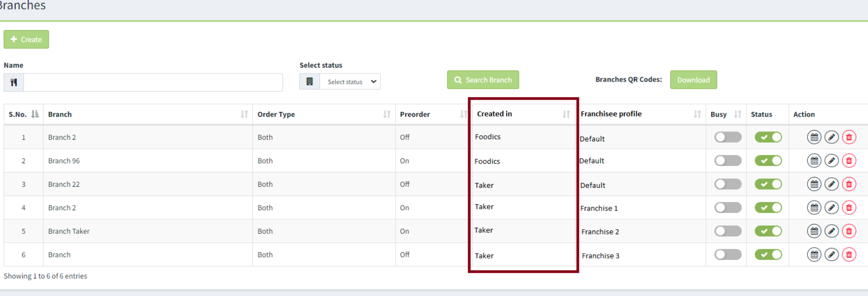The image size is (868, 296).
Task: Disable Status switch for row 1 Branch 2
Action: [x=768, y=137]
